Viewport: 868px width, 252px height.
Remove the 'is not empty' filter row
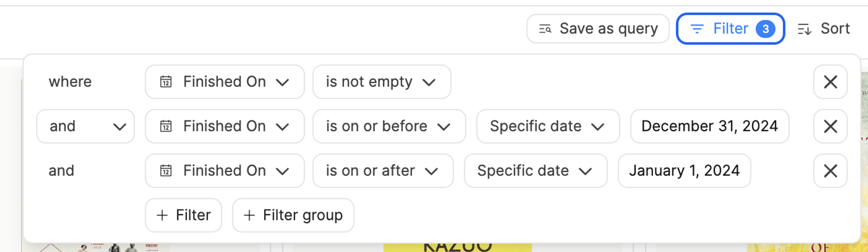(x=830, y=82)
